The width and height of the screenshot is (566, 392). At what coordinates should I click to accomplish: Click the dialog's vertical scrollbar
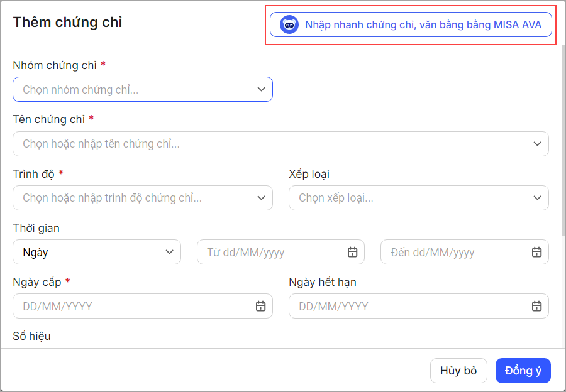tap(563, 138)
